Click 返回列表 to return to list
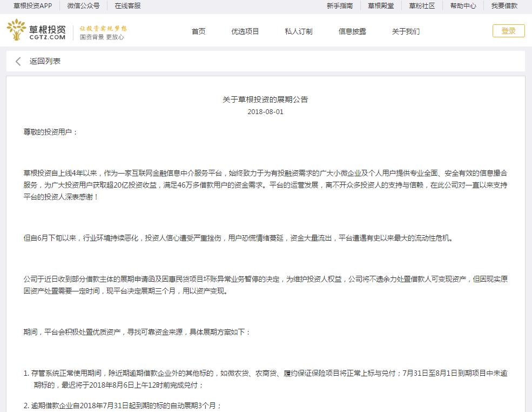The width and height of the screenshot is (532, 412). (45, 62)
